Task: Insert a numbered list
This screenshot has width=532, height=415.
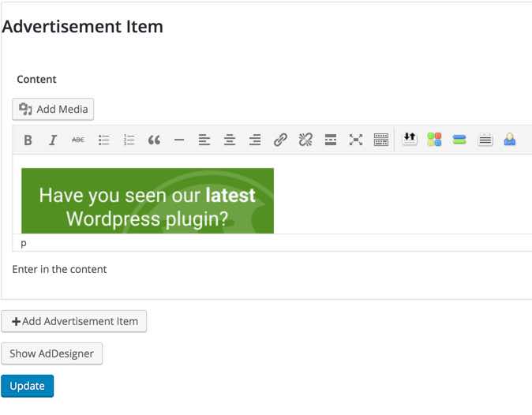Action: pos(129,140)
